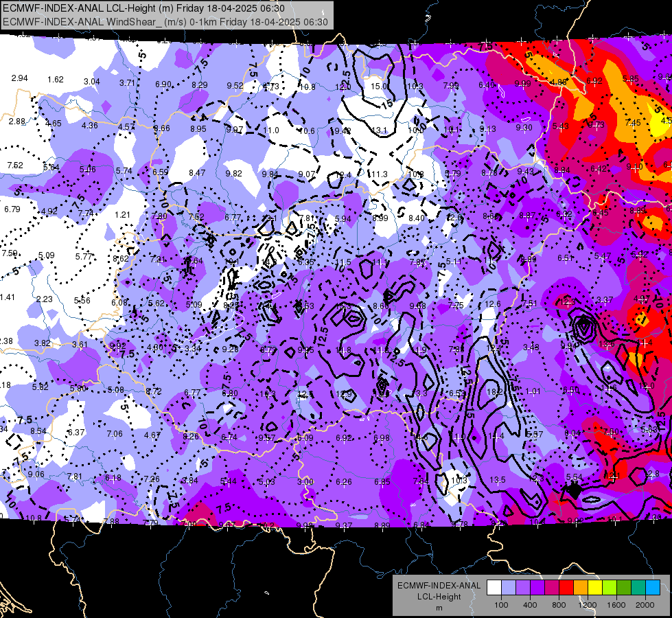The height and width of the screenshot is (618, 672).
Task: Click the legend title LCL-Height
Action: pyautogui.click(x=439, y=597)
